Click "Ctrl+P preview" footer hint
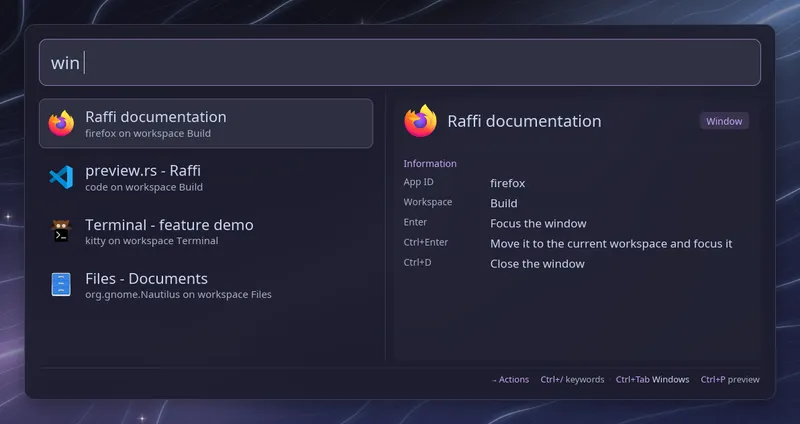 pyautogui.click(x=730, y=380)
